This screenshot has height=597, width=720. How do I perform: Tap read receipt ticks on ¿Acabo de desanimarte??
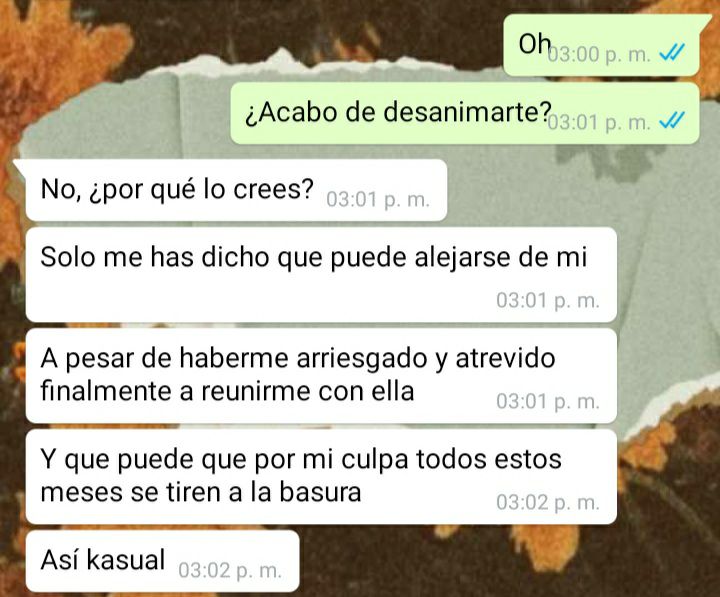672,120
